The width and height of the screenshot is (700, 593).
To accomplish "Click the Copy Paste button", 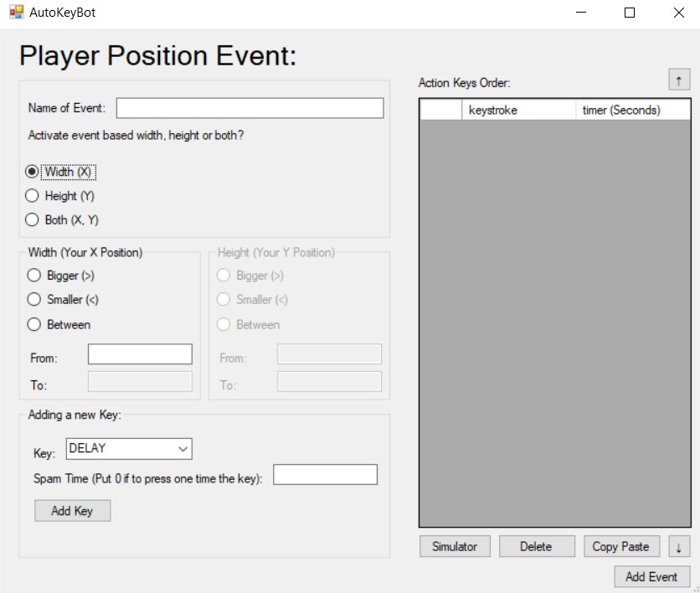I will pyautogui.click(x=621, y=547).
